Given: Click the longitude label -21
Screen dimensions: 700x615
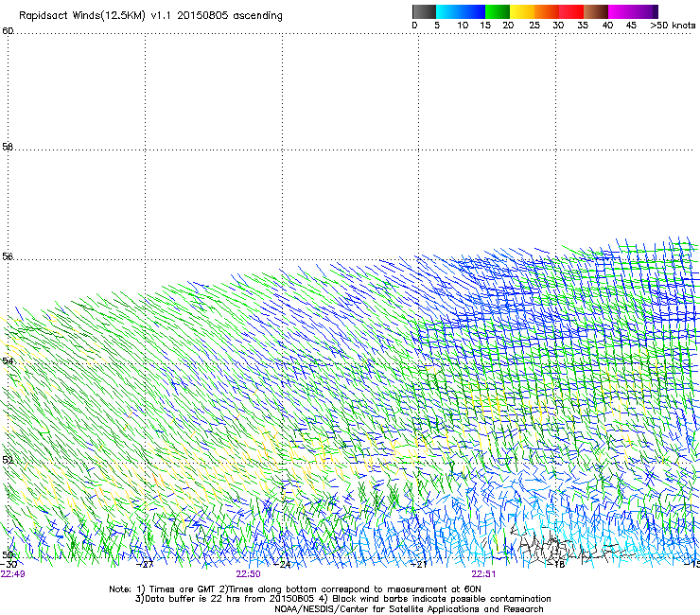Looking at the screenshot, I should coord(419,564).
